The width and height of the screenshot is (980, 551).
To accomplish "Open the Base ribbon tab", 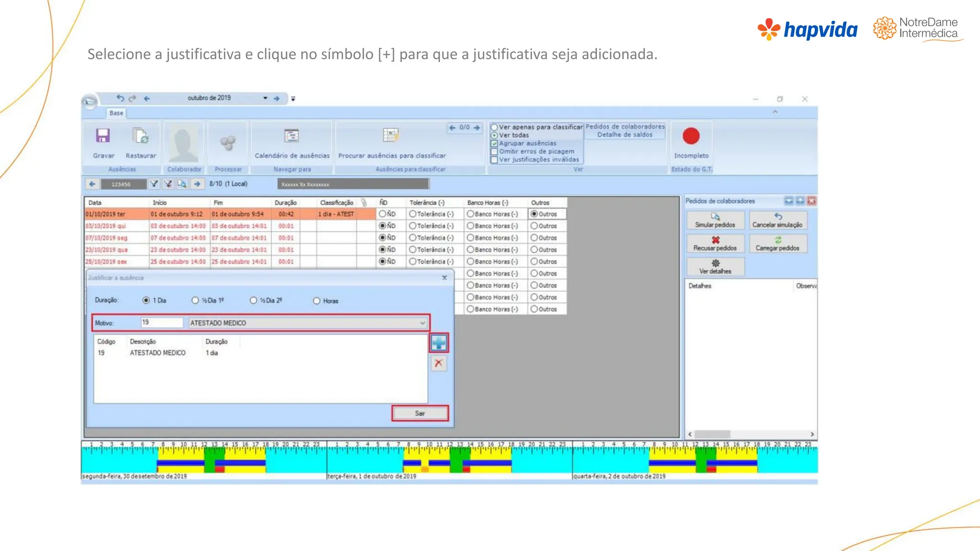I will pos(116,113).
